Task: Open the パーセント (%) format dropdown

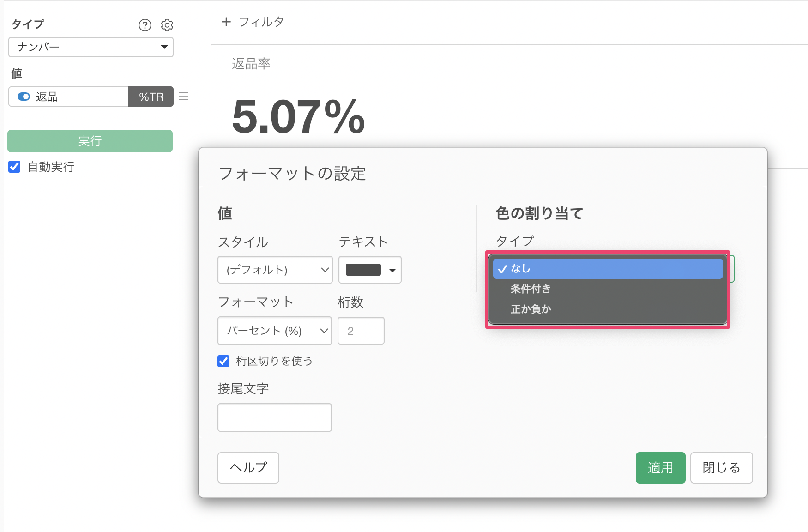Action: tap(275, 331)
